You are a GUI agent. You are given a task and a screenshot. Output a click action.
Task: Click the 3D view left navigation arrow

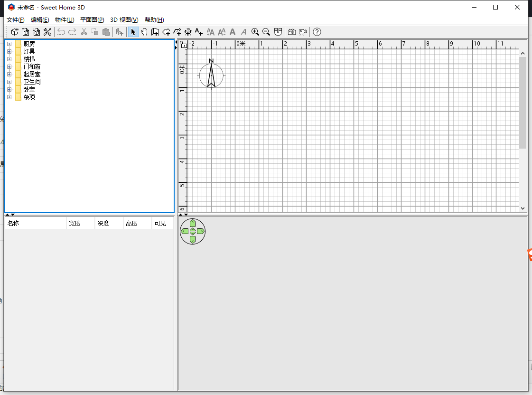click(185, 231)
